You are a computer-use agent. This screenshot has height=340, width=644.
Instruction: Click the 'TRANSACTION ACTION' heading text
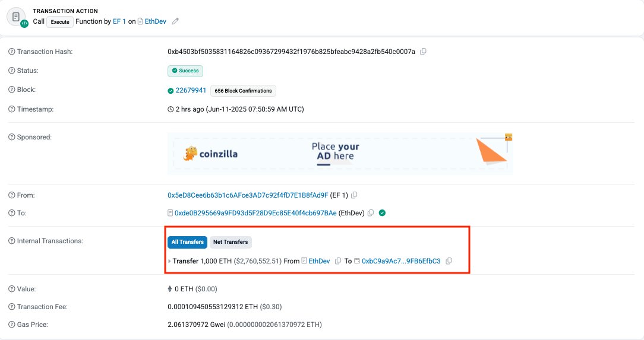tap(65, 11)
